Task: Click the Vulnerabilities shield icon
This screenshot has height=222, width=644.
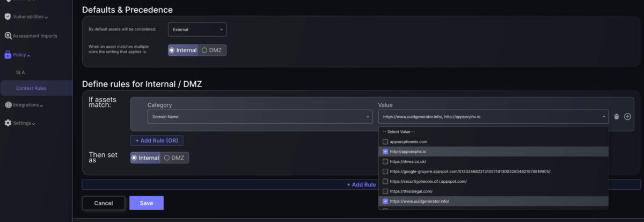Action: [x=8, y=17]
